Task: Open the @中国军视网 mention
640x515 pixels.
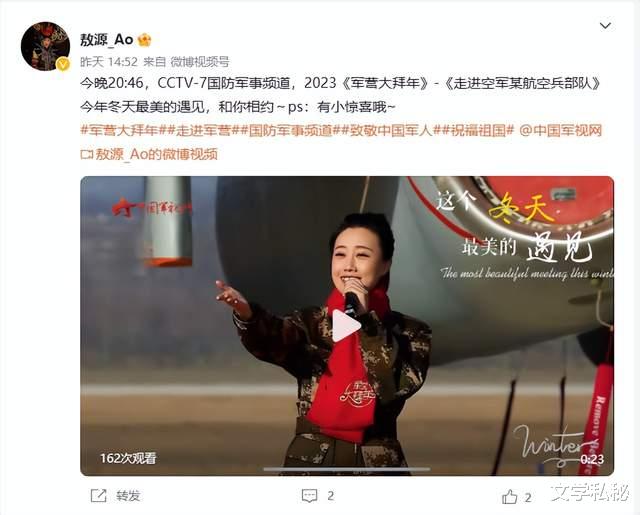Action: tap(561, 131)
